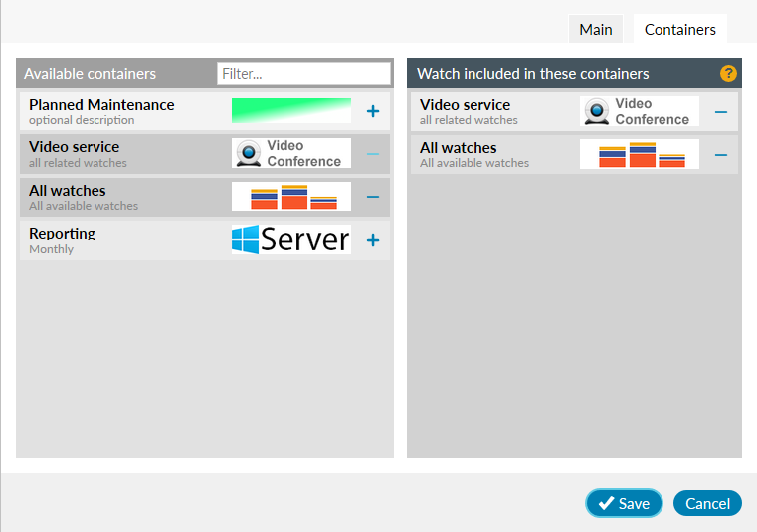757x532 pixels.
Task: Open the orange help question mark icon
Action: coord(728,74)
